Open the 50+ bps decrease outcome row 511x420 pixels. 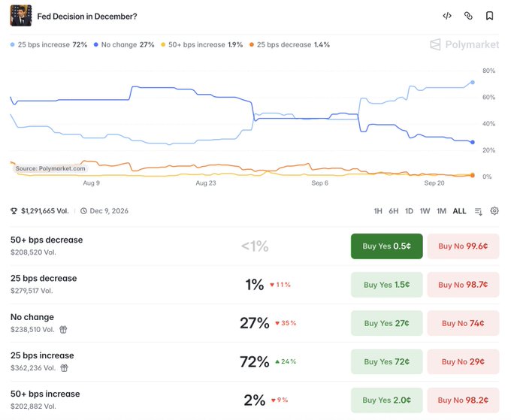[x=254, y=246]
